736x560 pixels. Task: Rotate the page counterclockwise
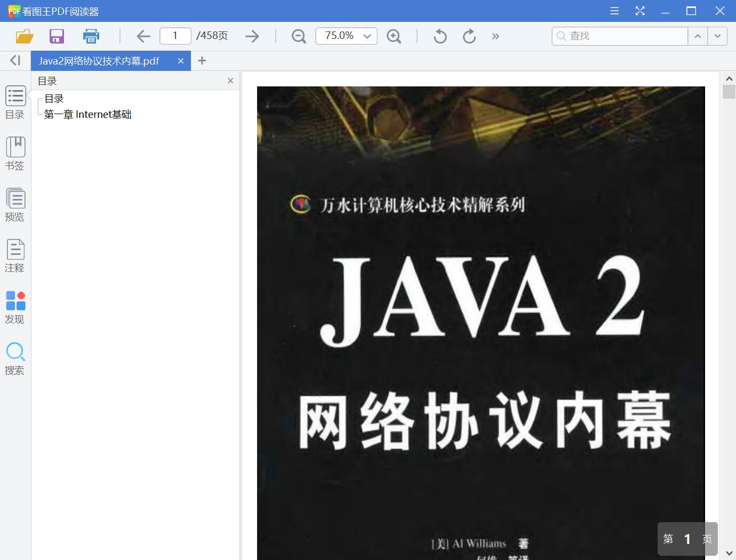440,36
